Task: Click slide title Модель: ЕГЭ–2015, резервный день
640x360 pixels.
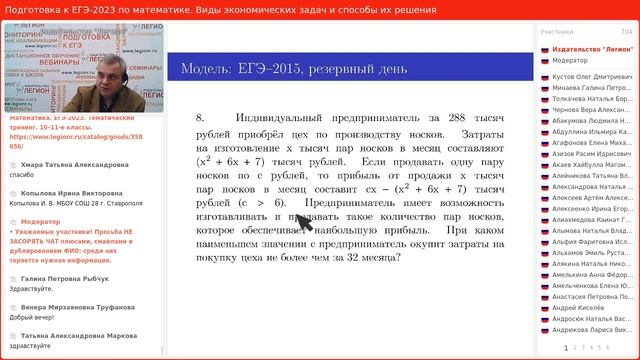Action: click(x=294, y=68)
